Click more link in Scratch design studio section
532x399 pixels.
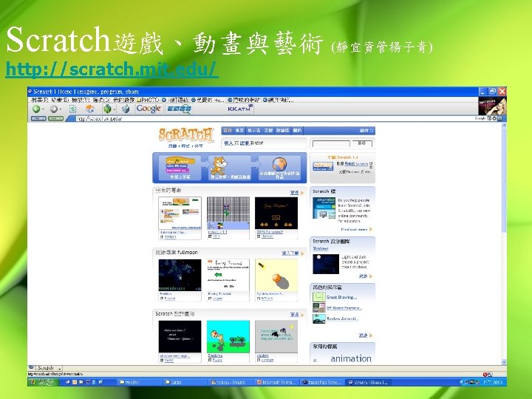295,315
